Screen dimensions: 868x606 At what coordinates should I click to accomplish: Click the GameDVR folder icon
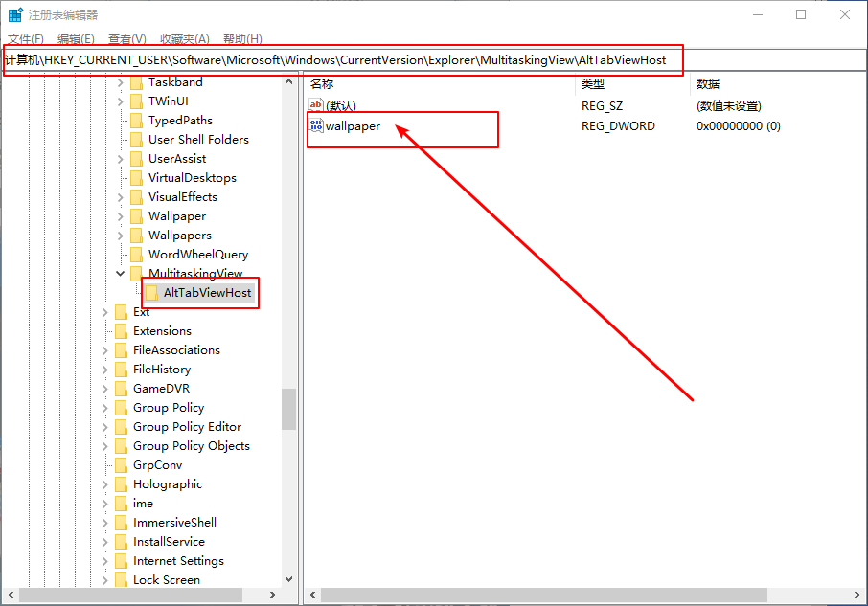tap(121, 388)
